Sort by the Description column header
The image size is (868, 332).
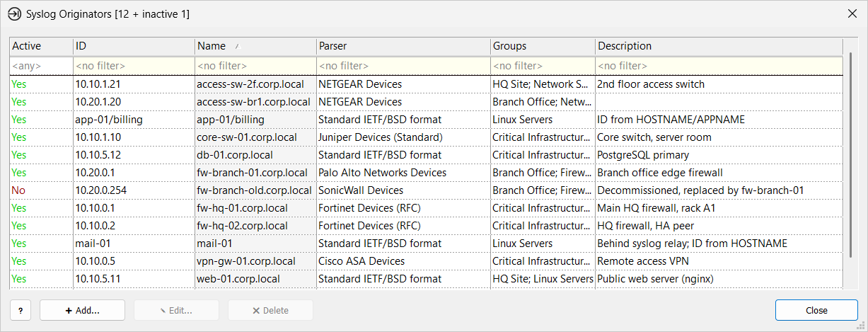(x=719, y=46)
